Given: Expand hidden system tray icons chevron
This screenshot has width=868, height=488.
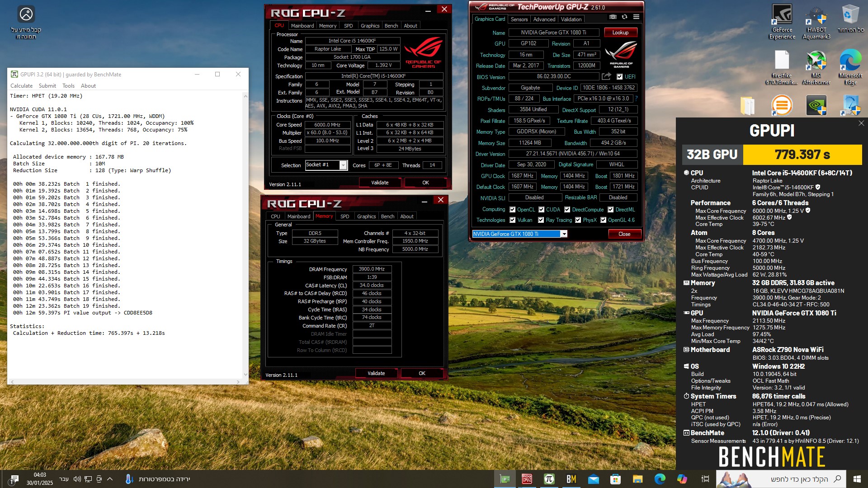Looking at the screenshot, I should (x=110, y=479).
